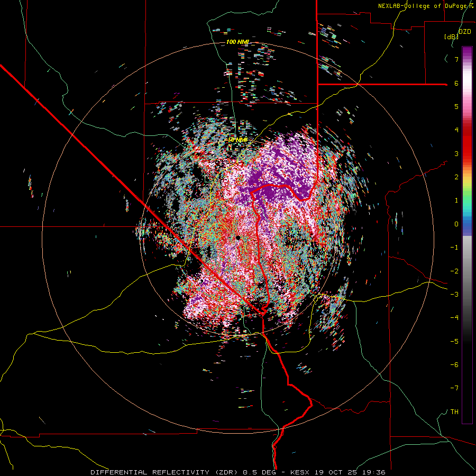Click the -5 scale tick label
The width and height of the screenshot is (476, 476).
(x=454, y=341)
